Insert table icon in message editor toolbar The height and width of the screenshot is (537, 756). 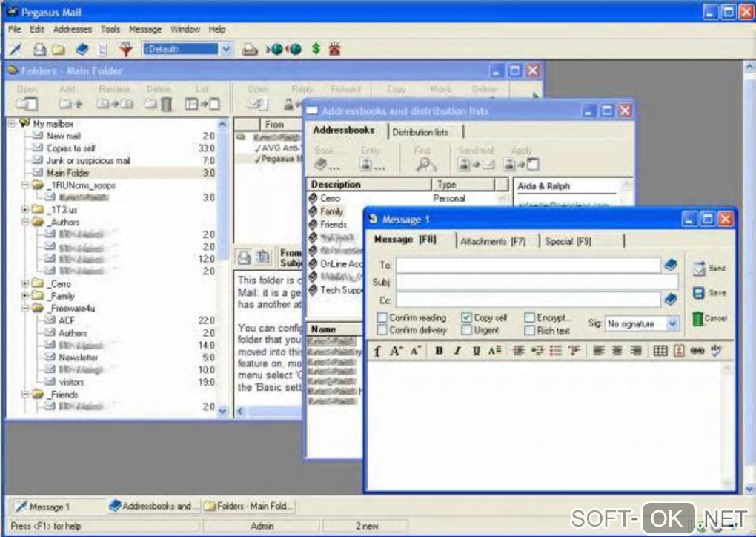click(x=660, y=351)
